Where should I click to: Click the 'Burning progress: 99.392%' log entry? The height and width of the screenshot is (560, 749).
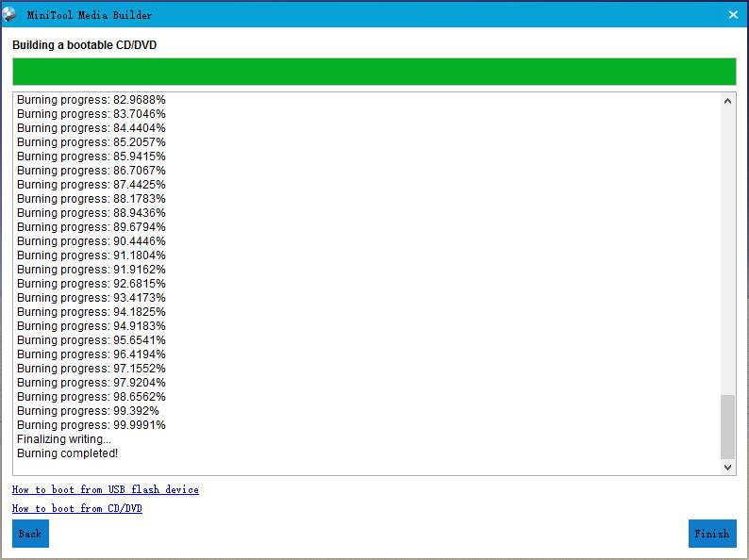(x=88, y=411)
